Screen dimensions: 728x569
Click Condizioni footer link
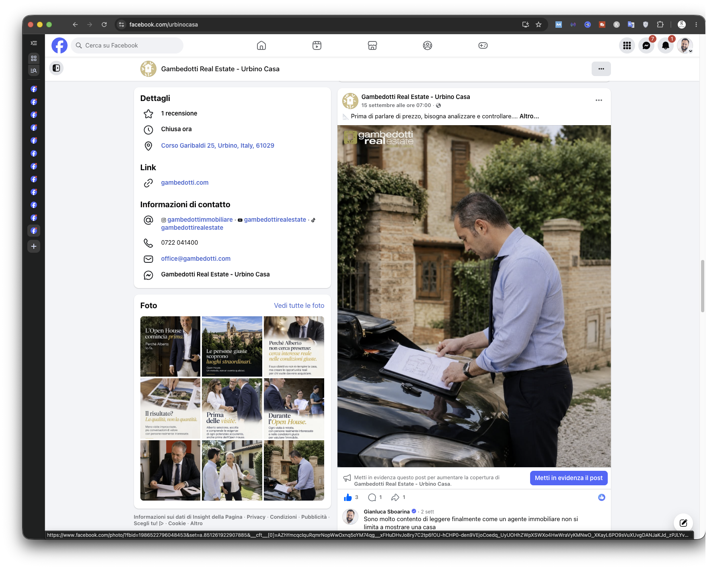click(283, 517)
